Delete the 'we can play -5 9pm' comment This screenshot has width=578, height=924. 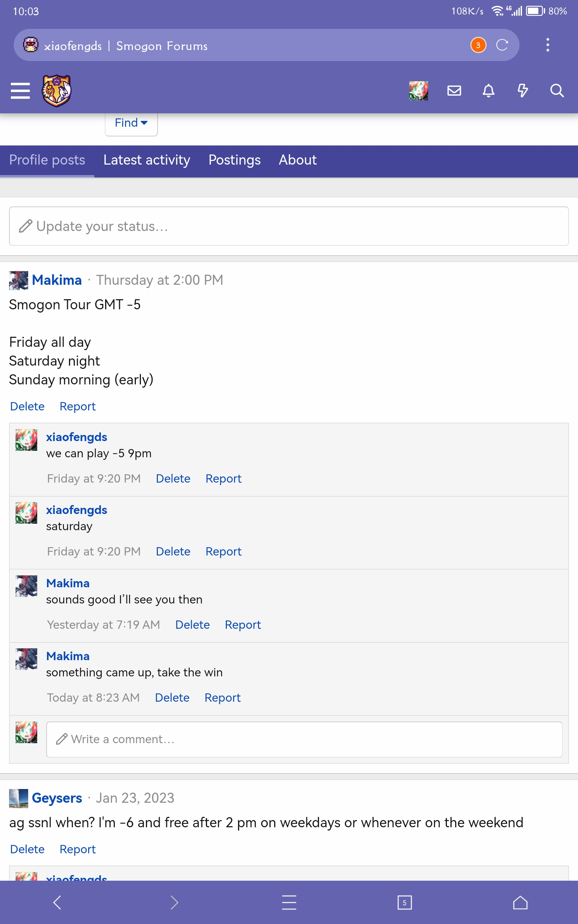pos(173,478)
